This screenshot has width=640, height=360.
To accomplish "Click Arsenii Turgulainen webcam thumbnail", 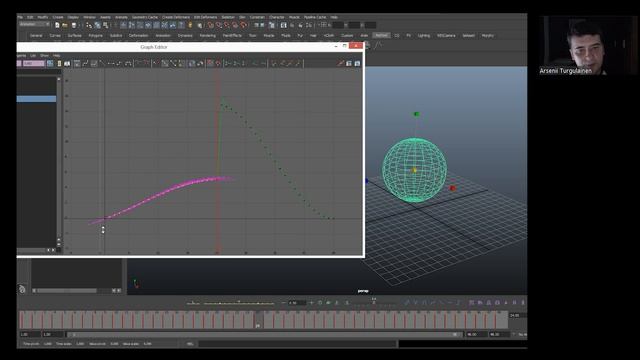I will pyautogui.click(x=587, y=46).
